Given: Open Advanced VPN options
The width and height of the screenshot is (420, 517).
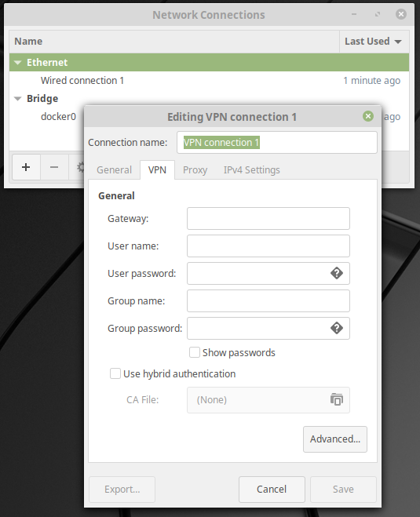Looking at the screenshot, I should [x=335, y=439].
